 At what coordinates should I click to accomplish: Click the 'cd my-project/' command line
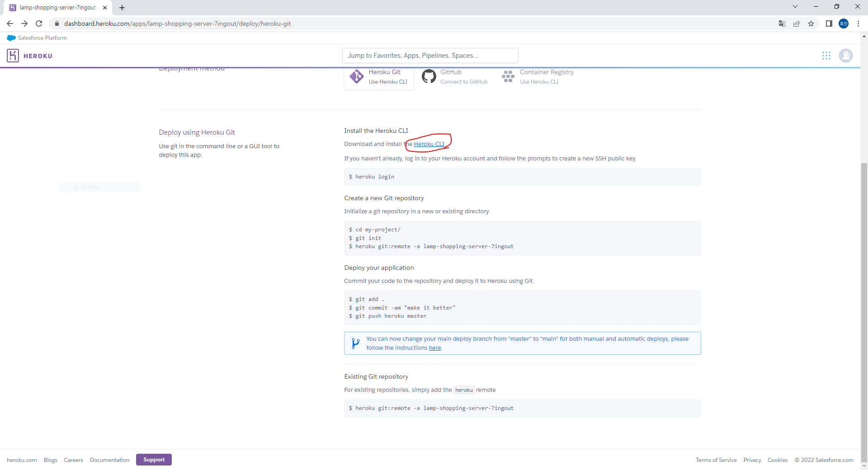375,230
